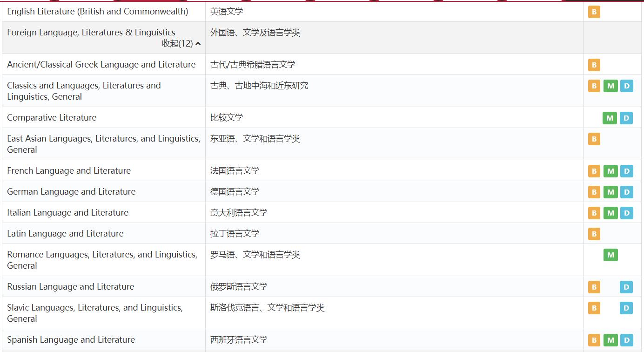644x352 pixels.
Task: Select German Language and Literature text
Action: [71, 191]
